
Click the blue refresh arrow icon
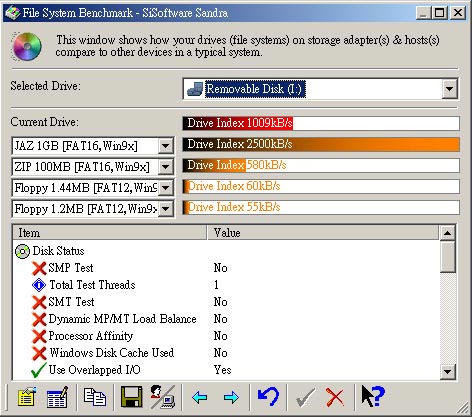[x=268, y=396]
